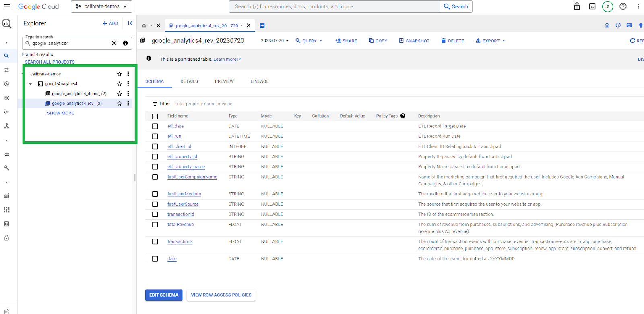This screenshot has width=644, height=314.
Task: Open notifications badge showing 2
Action: (x=607, y=6)
